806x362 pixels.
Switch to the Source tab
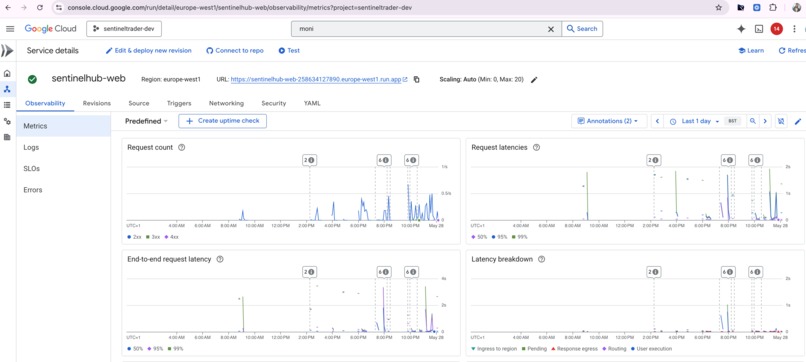[139, 103]
